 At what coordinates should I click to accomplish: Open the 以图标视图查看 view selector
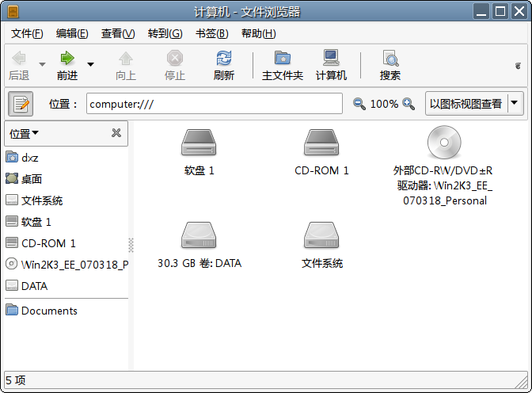474,103
